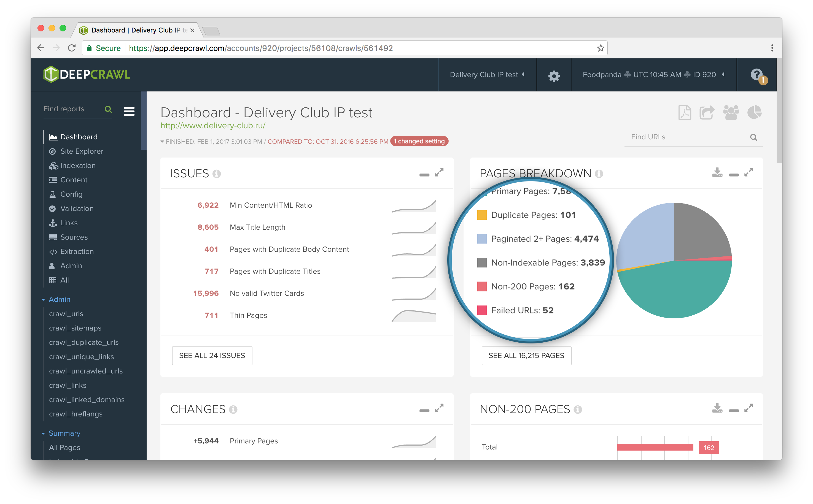Go back in browser history
The image size is (813, 504).
click(x=41, y=48)
